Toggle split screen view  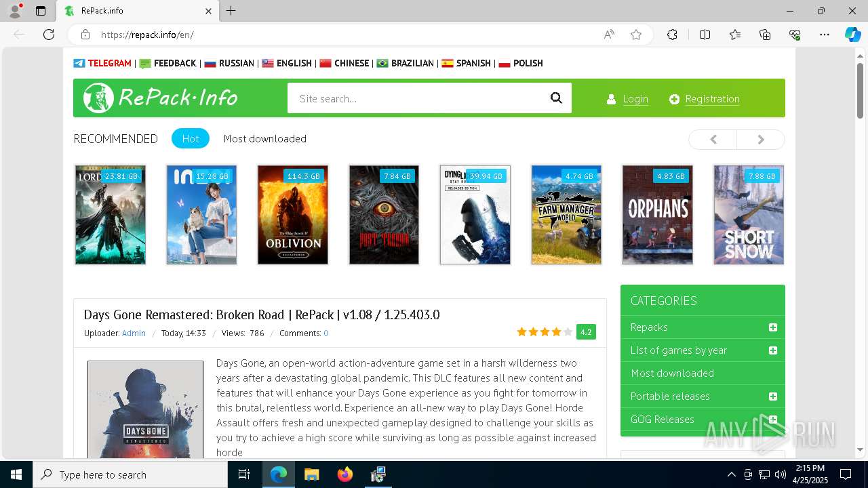[705, 35]
